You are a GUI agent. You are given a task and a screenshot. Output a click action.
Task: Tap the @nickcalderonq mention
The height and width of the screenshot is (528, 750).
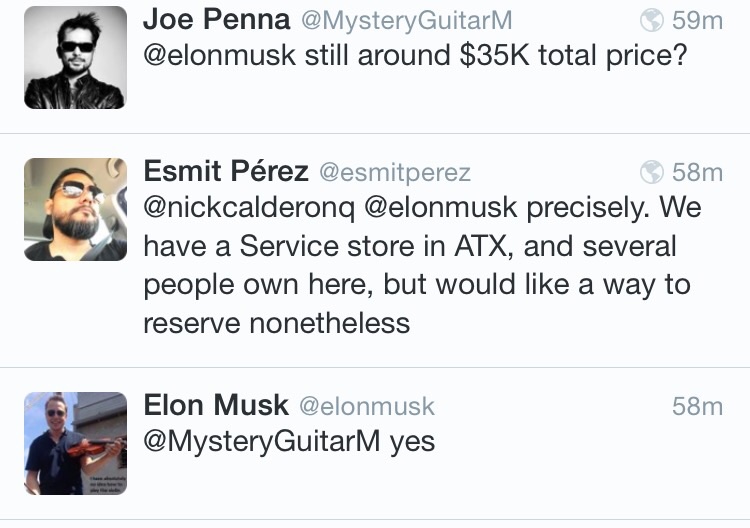(x=249, y=208)
